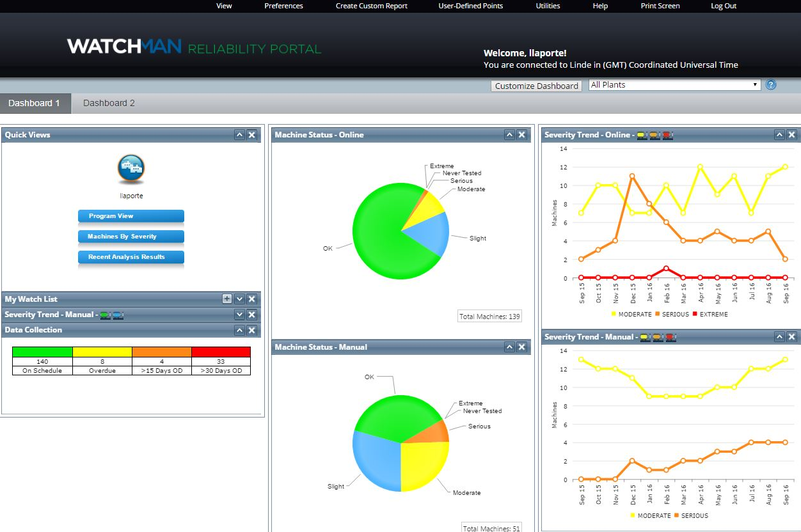Open the Customize Dashboard settings

coord(535,85)
